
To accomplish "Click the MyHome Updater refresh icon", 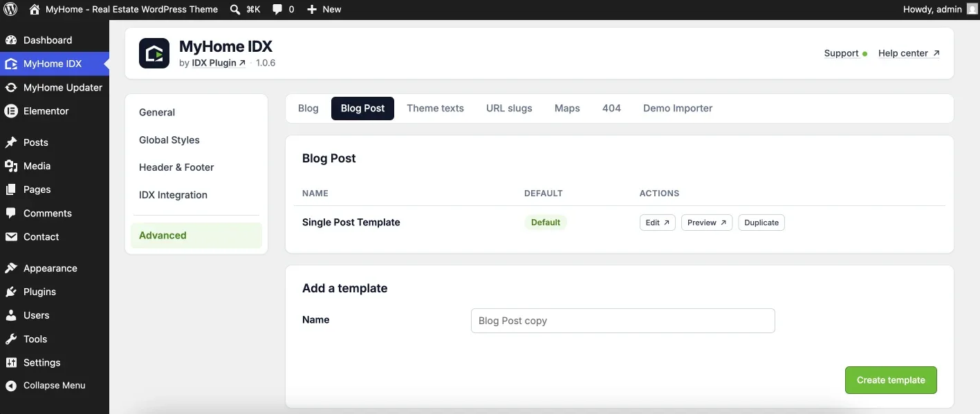I will (x=11, y=87).
